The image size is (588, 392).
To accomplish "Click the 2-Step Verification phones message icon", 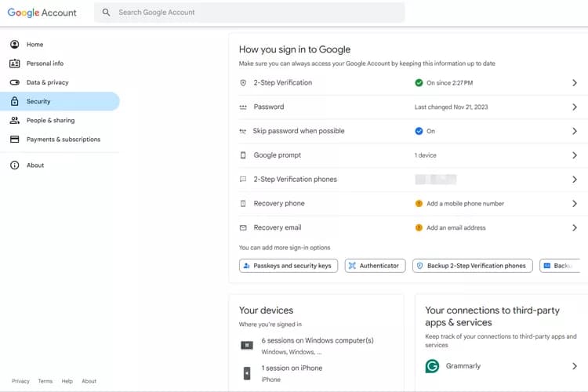I will (x=243, y=180).
